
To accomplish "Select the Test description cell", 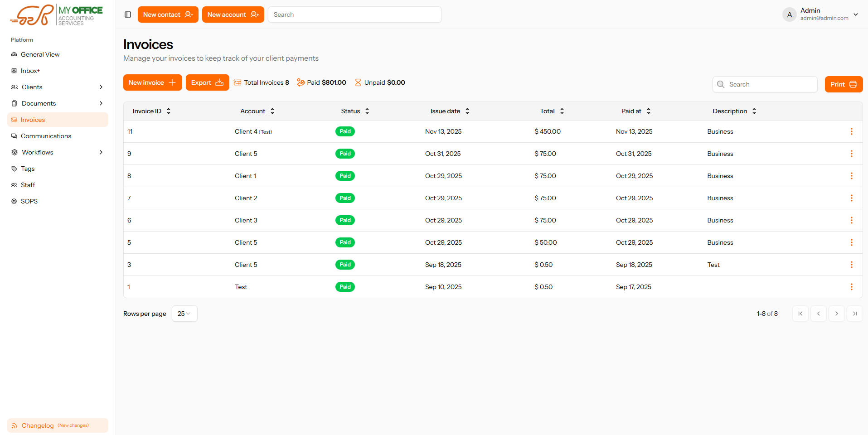I will tap(713, 265).
